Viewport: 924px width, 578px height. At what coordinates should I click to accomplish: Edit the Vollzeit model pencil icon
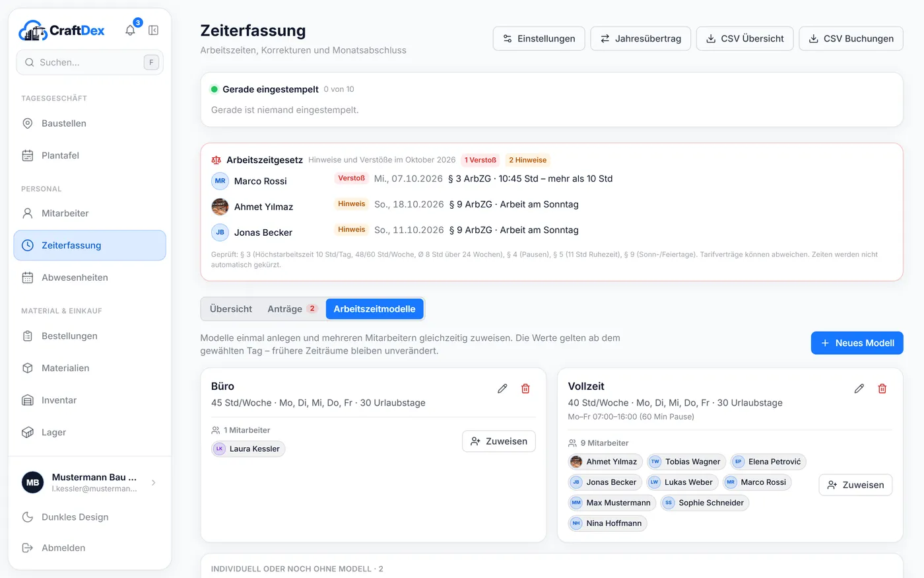point(859,388)
